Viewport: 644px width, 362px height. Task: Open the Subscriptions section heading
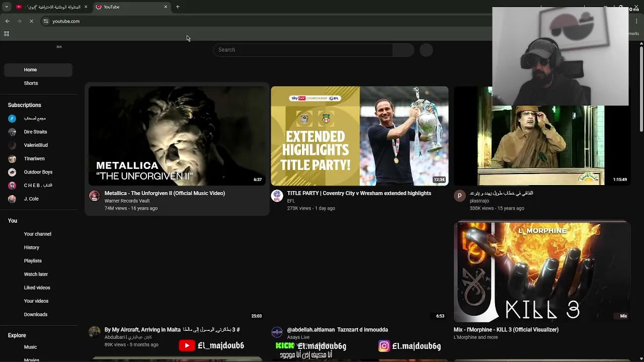pos(25,105)
